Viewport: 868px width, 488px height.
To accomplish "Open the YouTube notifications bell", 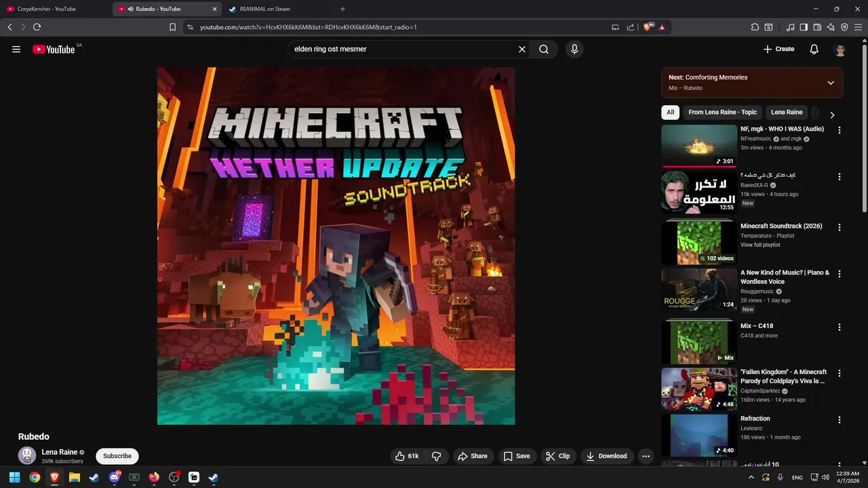I will point(814,49).
